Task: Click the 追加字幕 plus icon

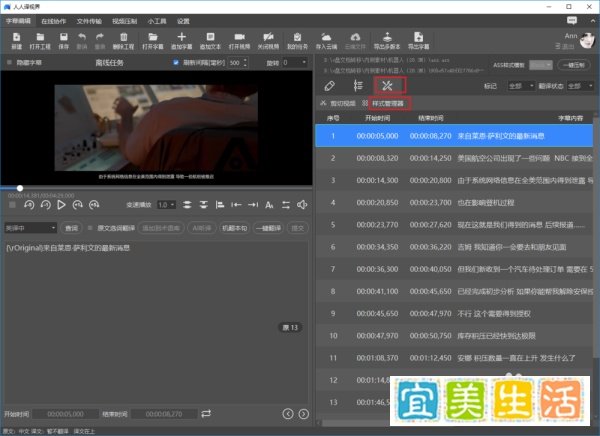Action: [x=181, y=37]
